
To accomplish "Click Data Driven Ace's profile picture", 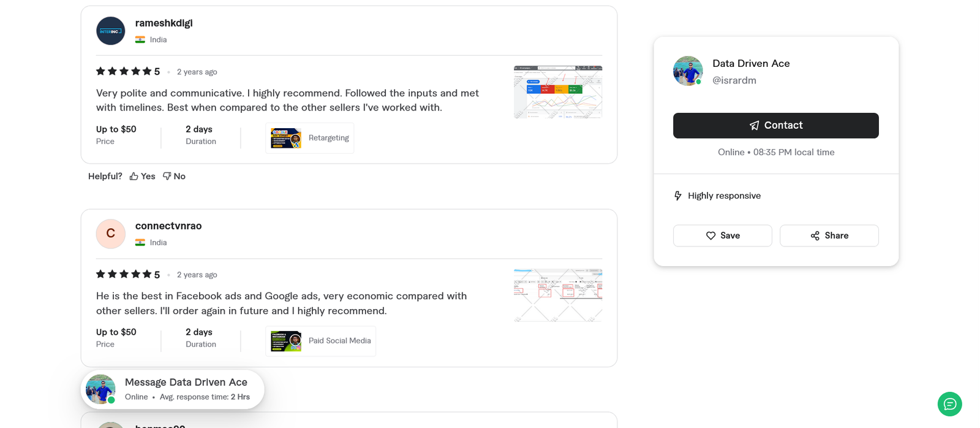I will pyautogui.click(x=687, y=71).
